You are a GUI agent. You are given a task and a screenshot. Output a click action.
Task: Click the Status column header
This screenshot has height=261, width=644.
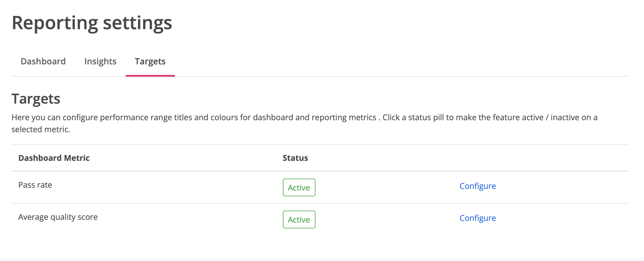coord(295,158)
